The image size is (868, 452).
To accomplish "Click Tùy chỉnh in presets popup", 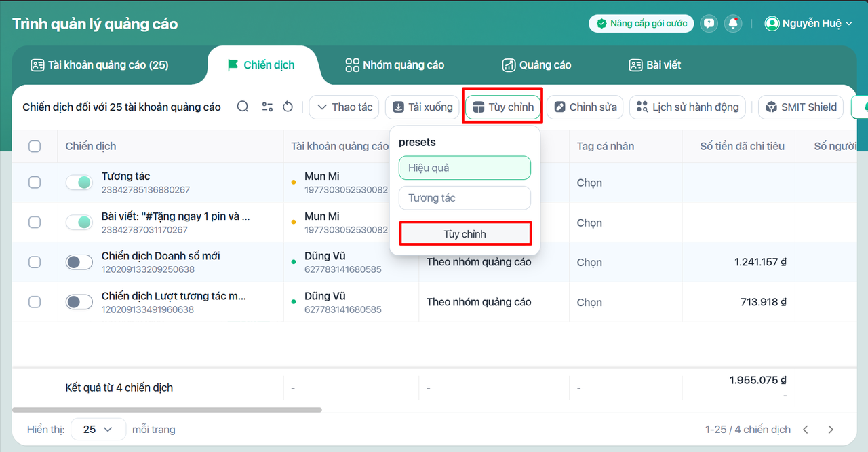I will 465,234.
